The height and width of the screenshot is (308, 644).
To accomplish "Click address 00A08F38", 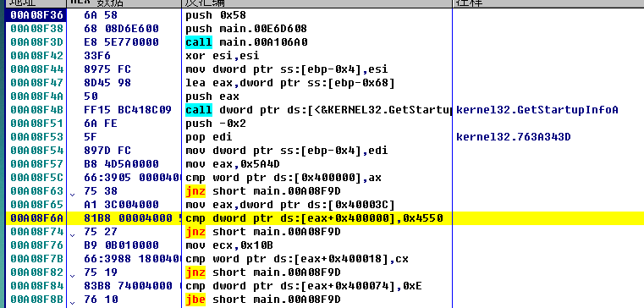I will [x=37, y=29].
